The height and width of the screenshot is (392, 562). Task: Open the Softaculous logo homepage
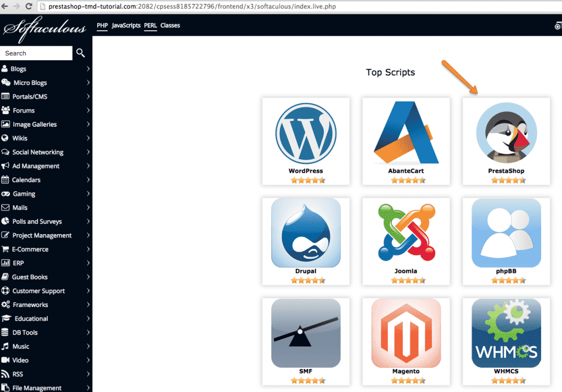pos(44,26)
